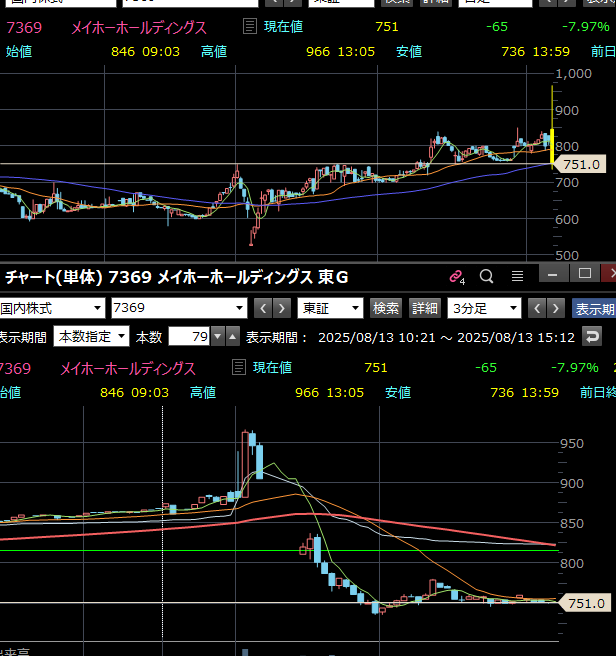Click the news document icon beside 現在値 in upper chart
Viewport: 616px width, 656px height.
249,26
